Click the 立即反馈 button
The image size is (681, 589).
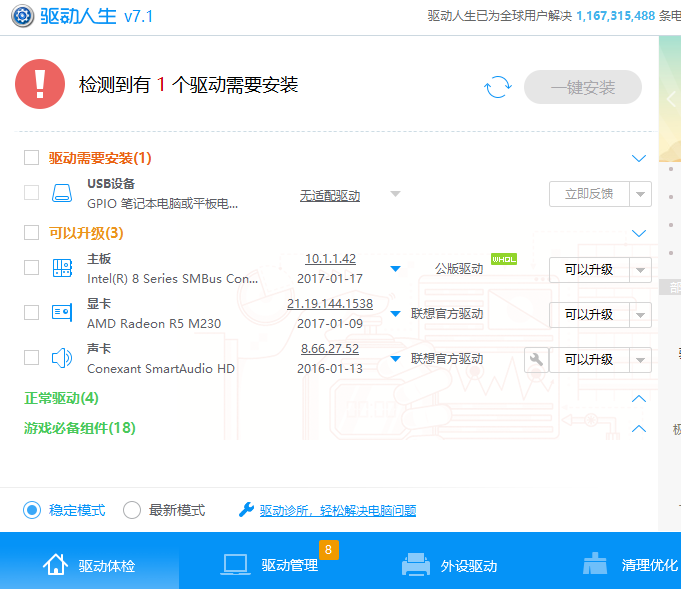pos(589,194)
